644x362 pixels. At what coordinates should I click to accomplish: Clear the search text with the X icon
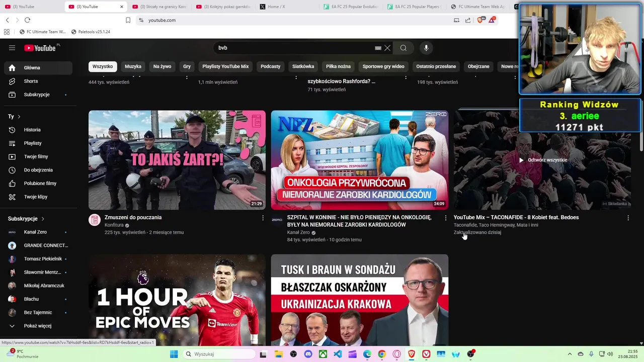[x=387, y=48]
